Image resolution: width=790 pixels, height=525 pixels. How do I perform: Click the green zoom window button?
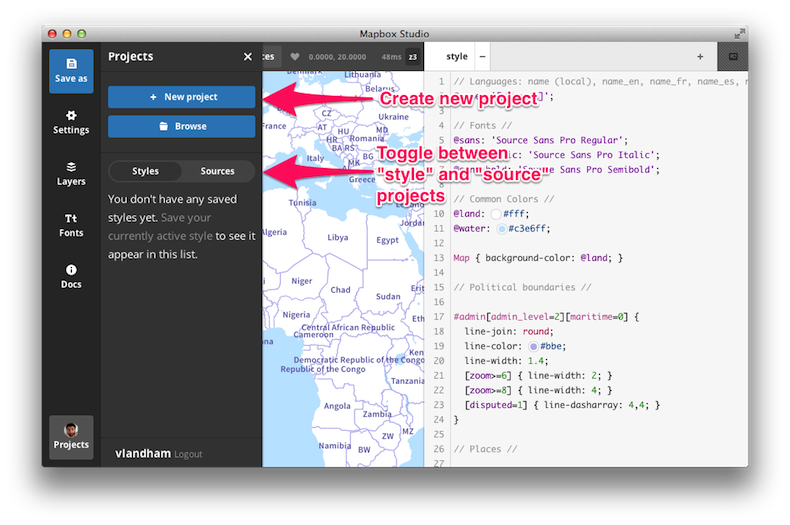click(x=82, y=34)
